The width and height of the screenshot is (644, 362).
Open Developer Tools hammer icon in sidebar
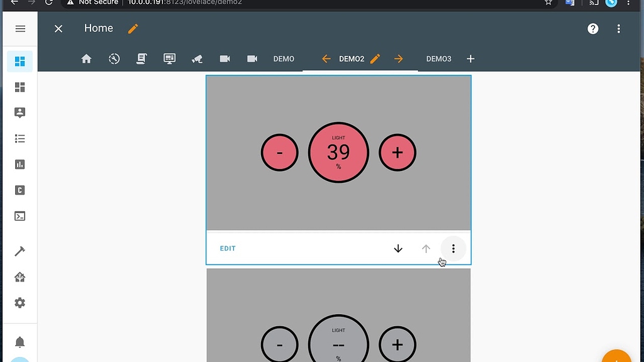[x=19, y=251]
